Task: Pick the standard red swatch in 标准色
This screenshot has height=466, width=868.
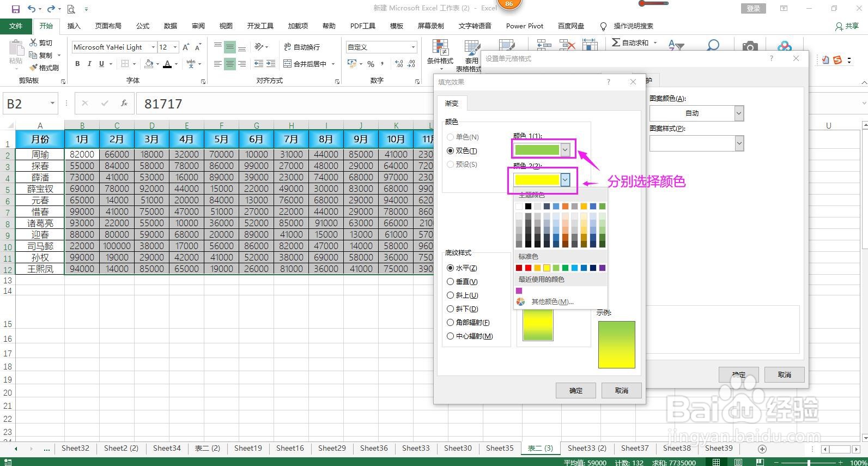Action: 528,268
